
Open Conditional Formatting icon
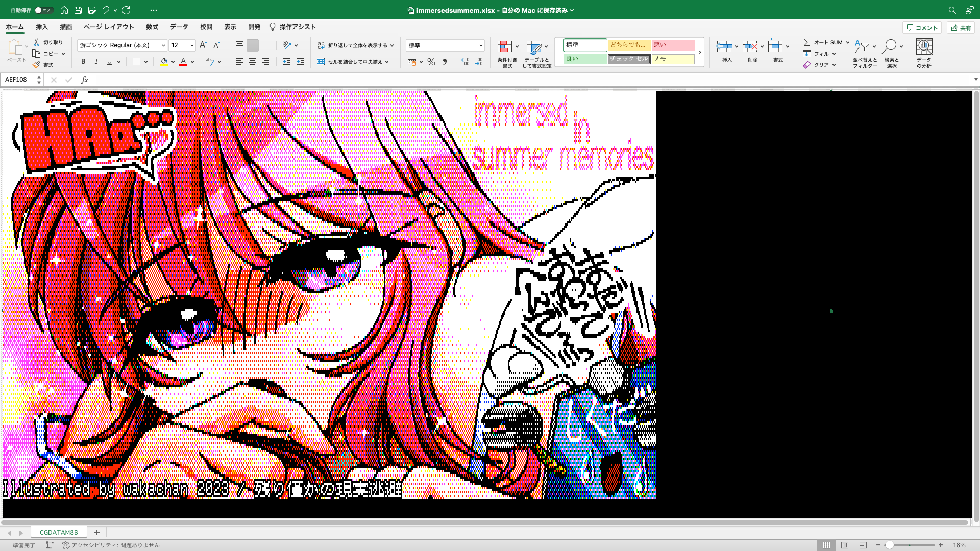[505, 47]
